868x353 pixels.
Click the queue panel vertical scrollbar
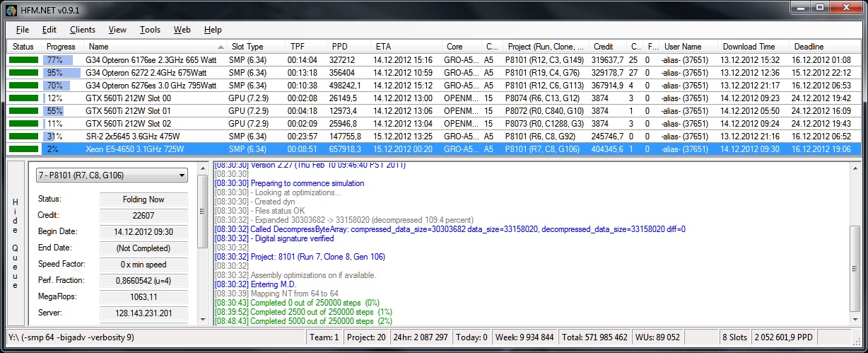tap(204, 243)
